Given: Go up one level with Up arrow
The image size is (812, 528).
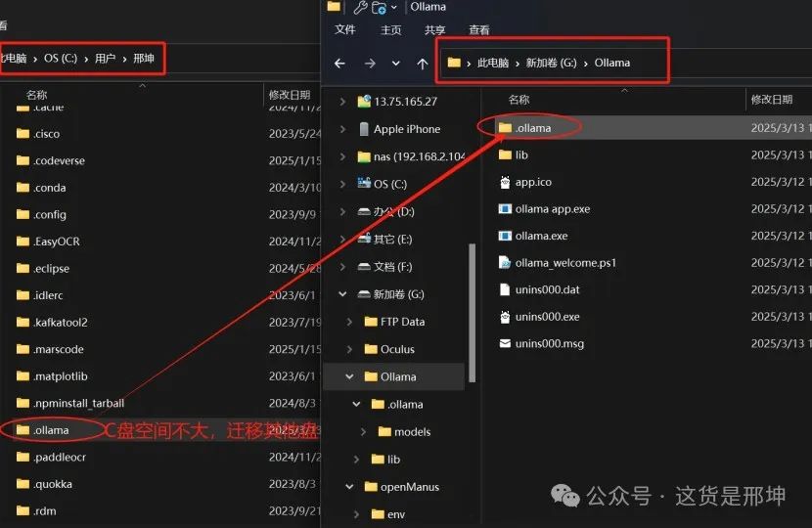Looking at the screenshot, I should [x=423, y=64].
